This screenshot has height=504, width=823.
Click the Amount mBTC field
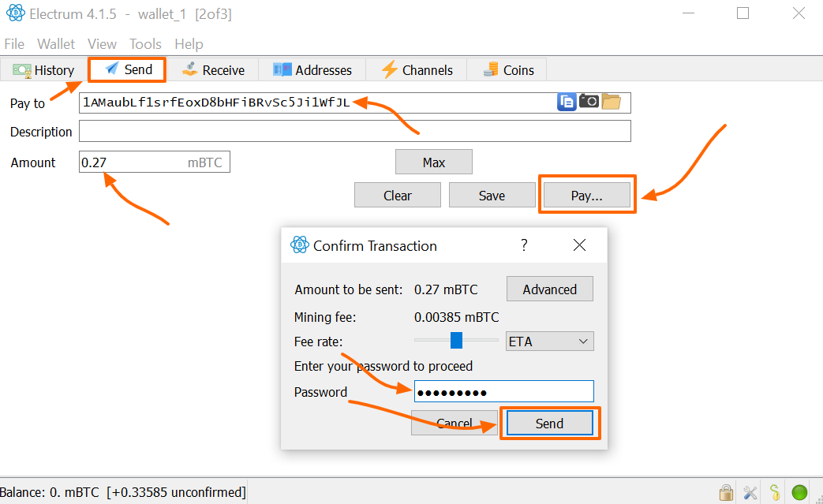click(x=155, y=162)
